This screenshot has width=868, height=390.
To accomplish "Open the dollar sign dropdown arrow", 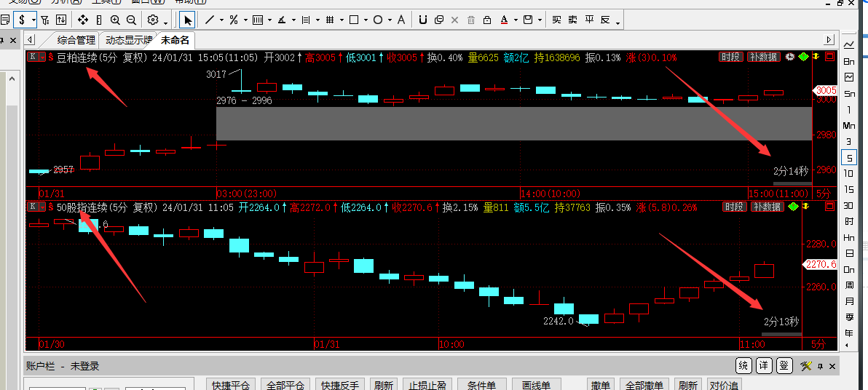I will 33,20.
